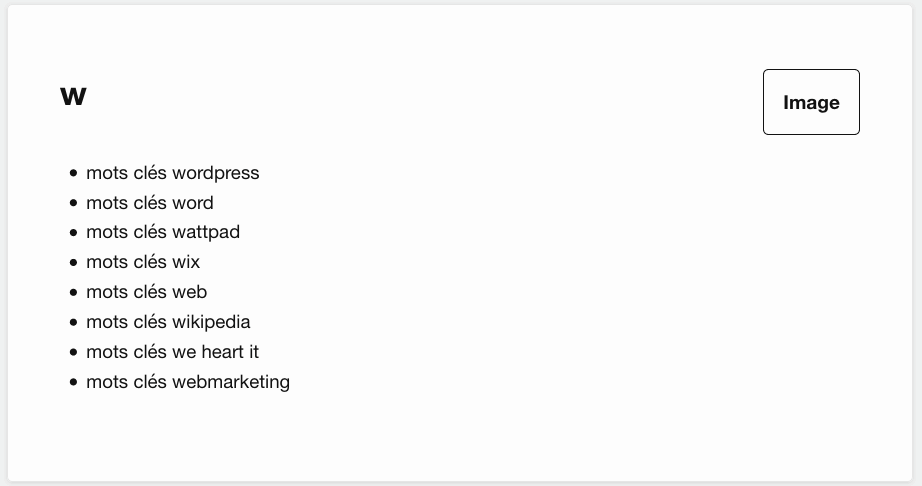Click the bullet beside mots clés wordpress
This screenshot has height=486, width=922.
(73, 173)
